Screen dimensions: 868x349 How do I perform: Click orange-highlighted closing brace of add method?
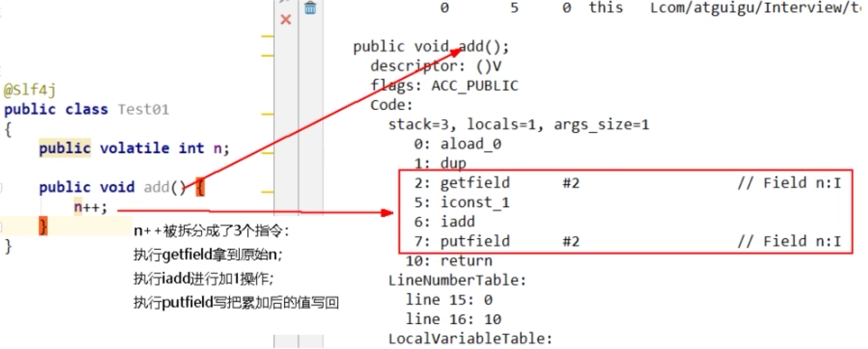pos(43,226)
